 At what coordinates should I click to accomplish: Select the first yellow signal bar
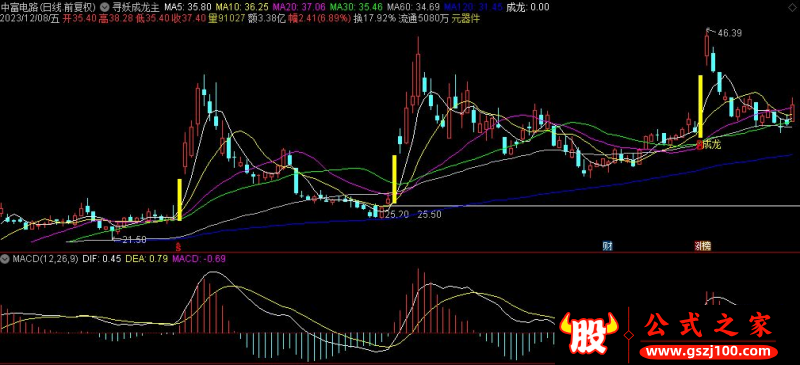180,200
